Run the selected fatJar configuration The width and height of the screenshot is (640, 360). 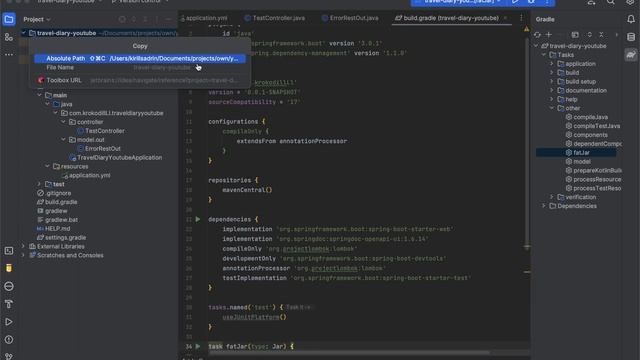[515, 2]
